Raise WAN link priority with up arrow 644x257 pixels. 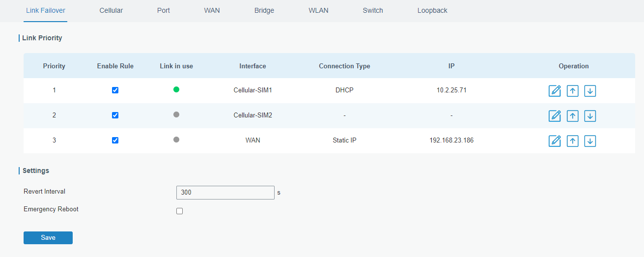[x=572, y=141]
